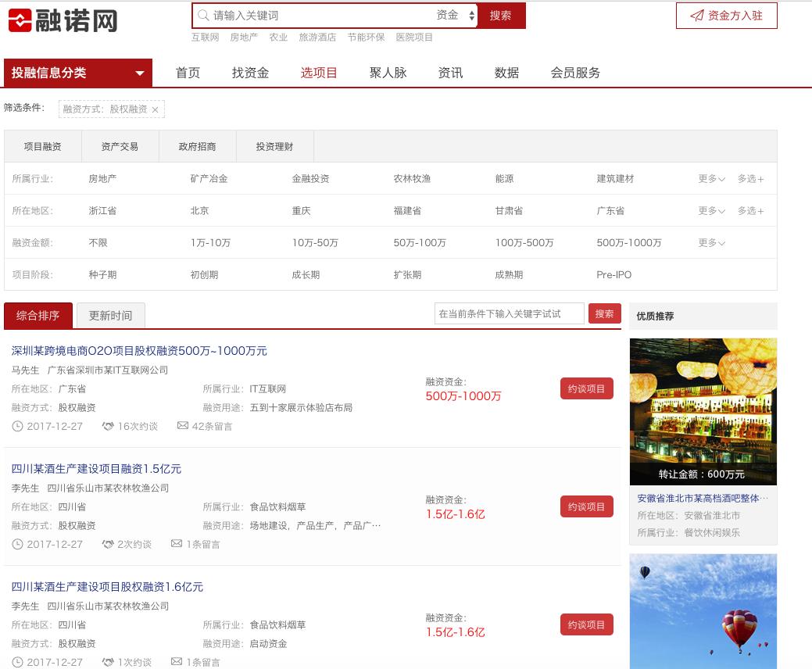Remove the 股权融资 filter tag
The image size is (812, 669).
point(156,109)
